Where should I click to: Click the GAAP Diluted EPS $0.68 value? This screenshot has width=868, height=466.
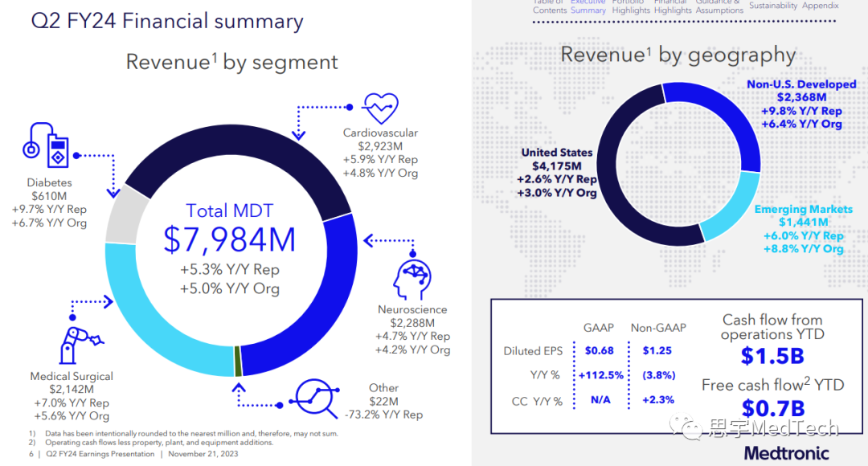600,351
